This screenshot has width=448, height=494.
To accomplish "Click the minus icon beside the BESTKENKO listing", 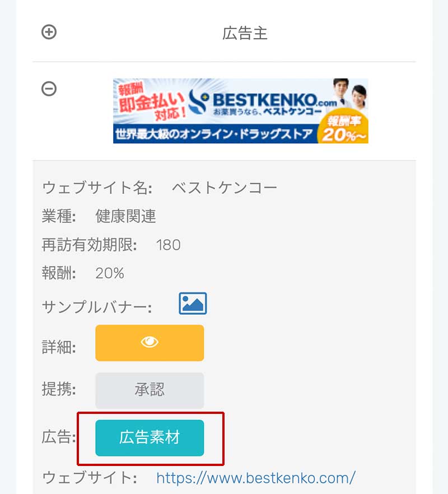I will (x=49, y=88).
